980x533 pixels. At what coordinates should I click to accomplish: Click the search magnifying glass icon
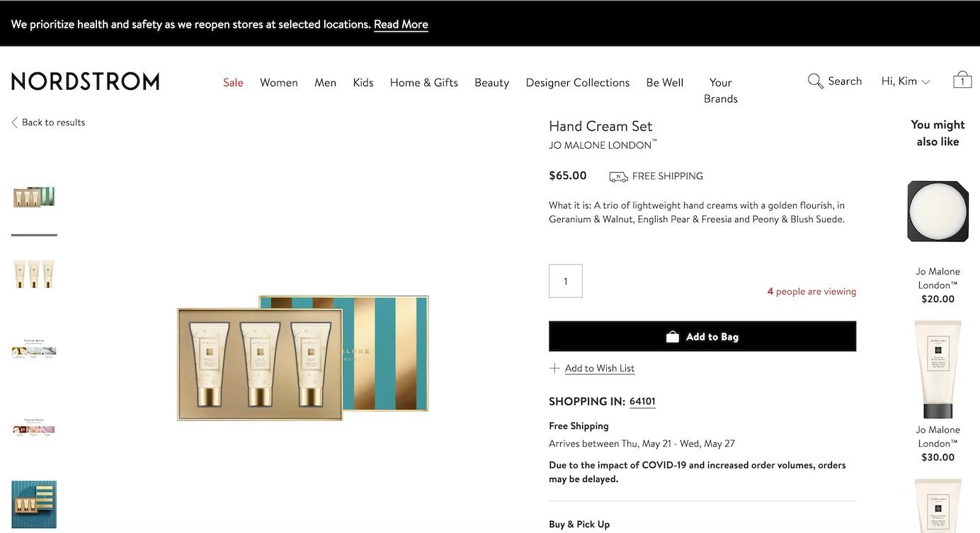click(815, 81)
